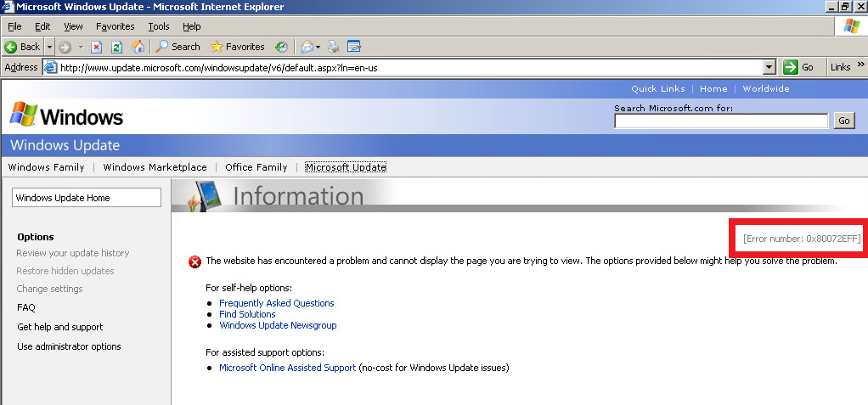868x405 pixels.
Task: Click the Back navigation button
Action: pyautogui.click(x=22, y=47)
